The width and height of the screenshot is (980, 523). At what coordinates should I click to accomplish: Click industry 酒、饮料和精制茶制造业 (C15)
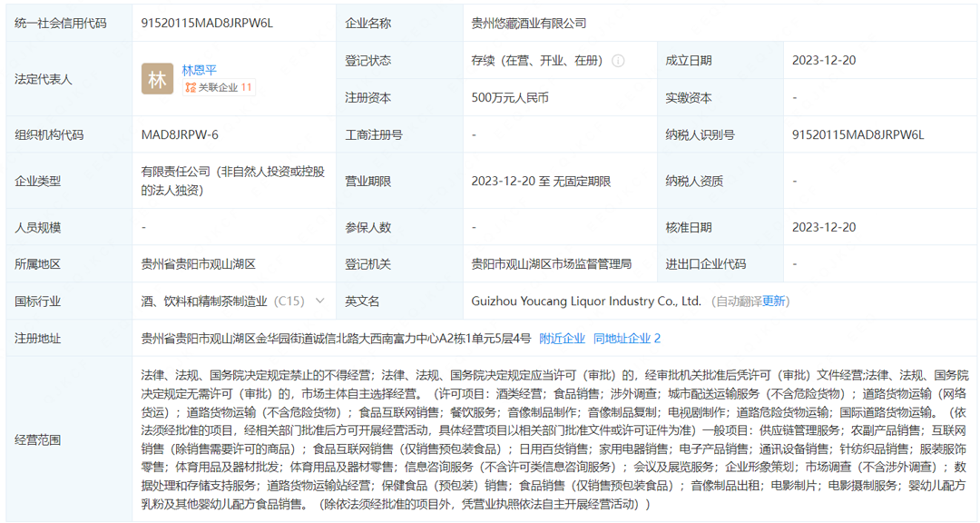222,301
